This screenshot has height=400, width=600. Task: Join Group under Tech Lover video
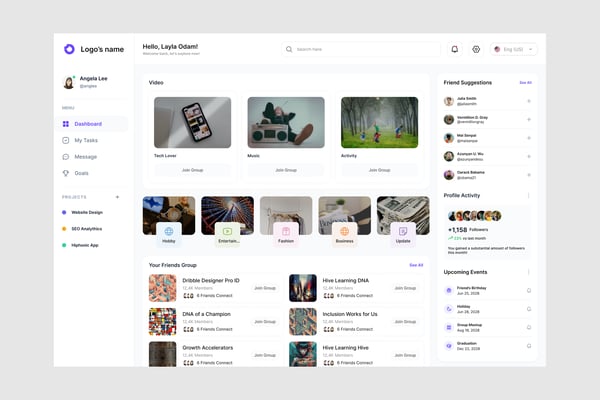tap(192, 170)
